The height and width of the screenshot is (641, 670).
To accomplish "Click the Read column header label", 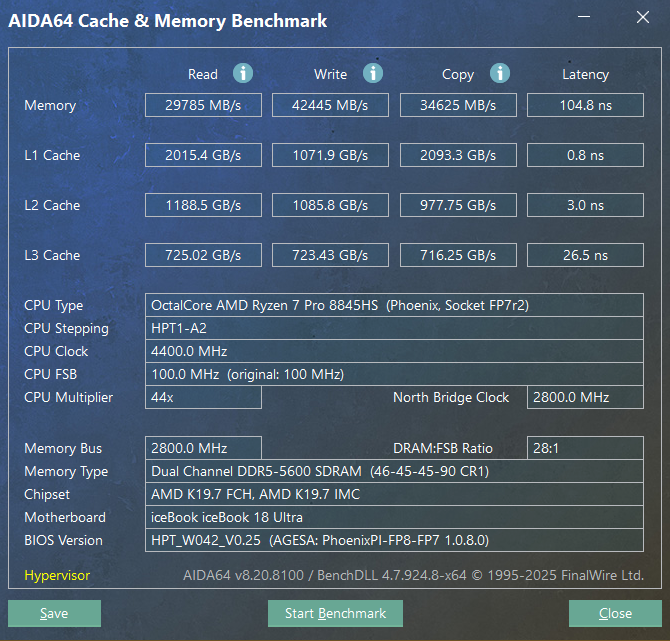I will [x=203, y=74].
